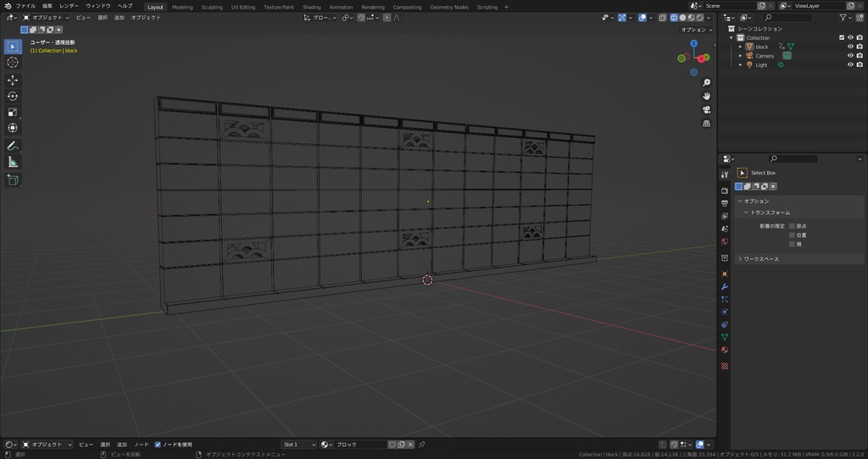Viewport: 868px width, 459px height.
Task: Select the Cursor tool in the left toolbar
Action: tap(13, 63)
